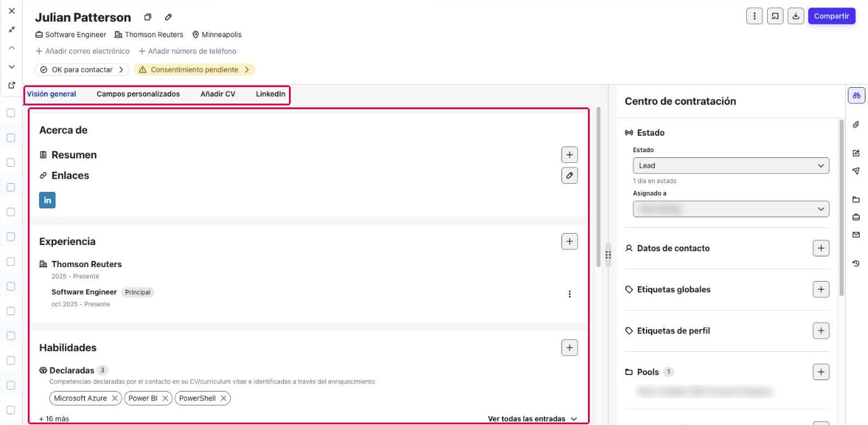The height and width of the screenshot is (425, 868).
Task: Remove the Microsoft Azure skill chip
Action: pyautogui.click(x=115, y=398)
